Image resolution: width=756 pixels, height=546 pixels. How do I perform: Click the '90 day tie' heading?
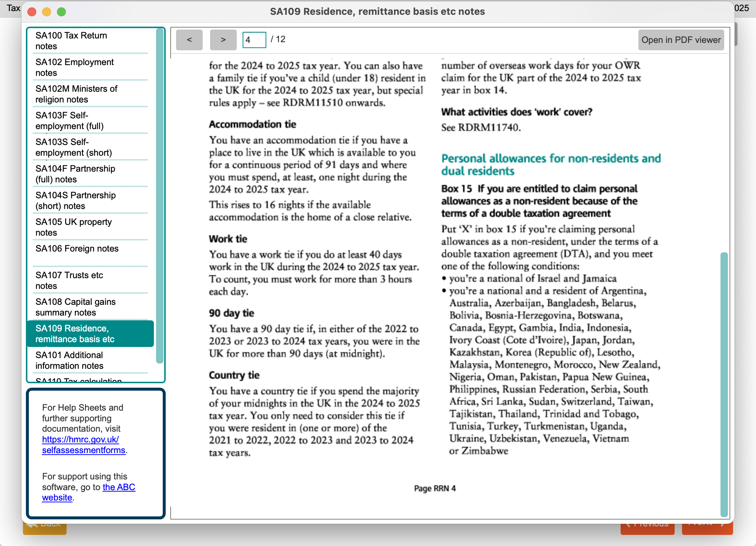(232, 313)
